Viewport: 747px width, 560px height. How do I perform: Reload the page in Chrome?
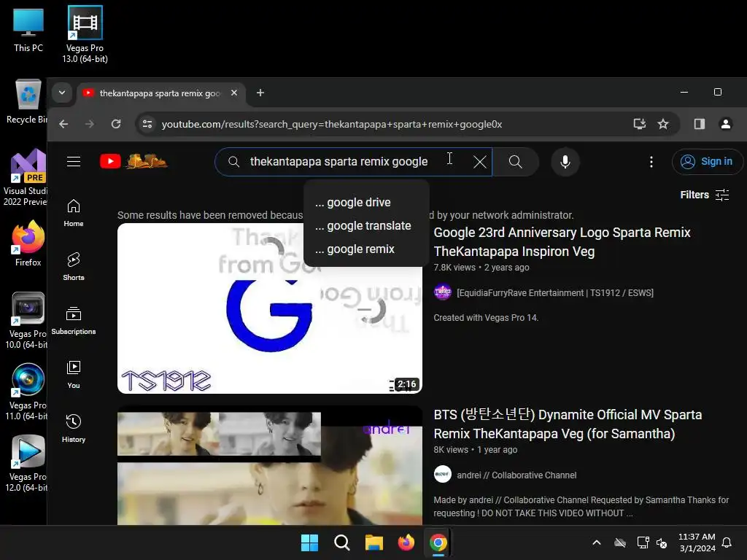pyautogui.click(x=116, y=124)
